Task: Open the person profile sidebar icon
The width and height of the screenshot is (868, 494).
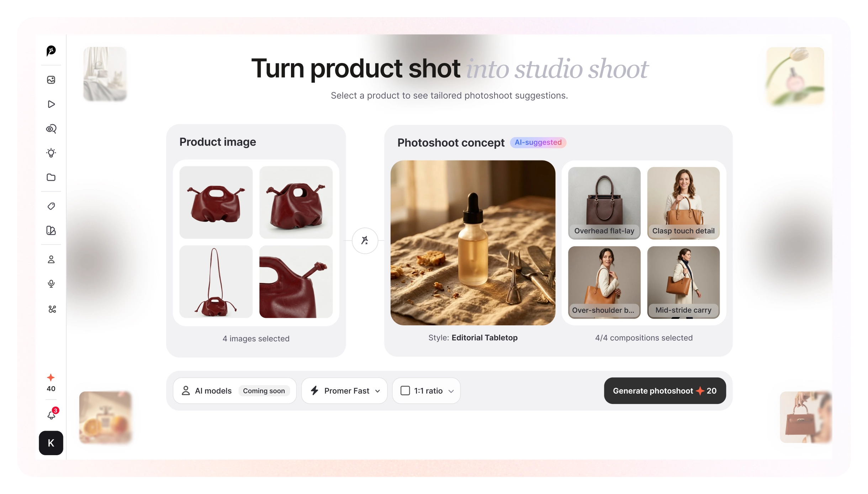Action: click(x=51, y=259)
